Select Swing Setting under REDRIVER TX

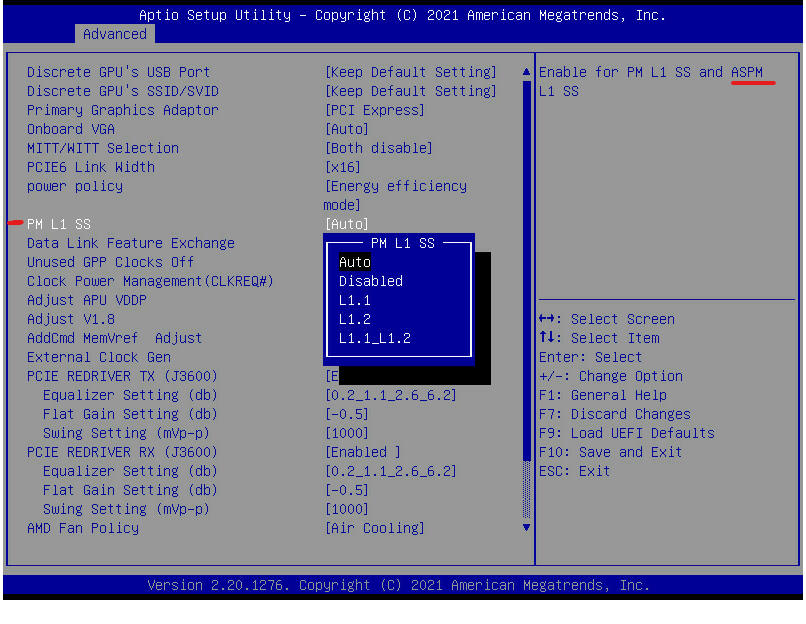[126, 433]
